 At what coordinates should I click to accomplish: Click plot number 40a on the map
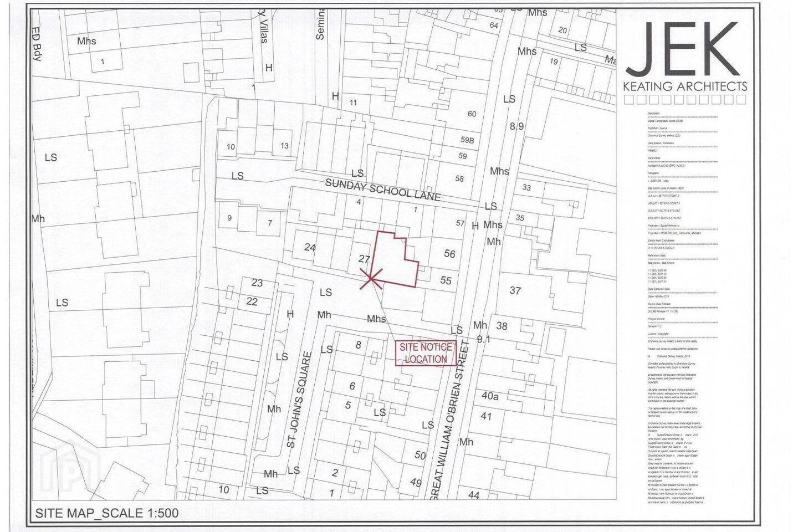(490, 396)
